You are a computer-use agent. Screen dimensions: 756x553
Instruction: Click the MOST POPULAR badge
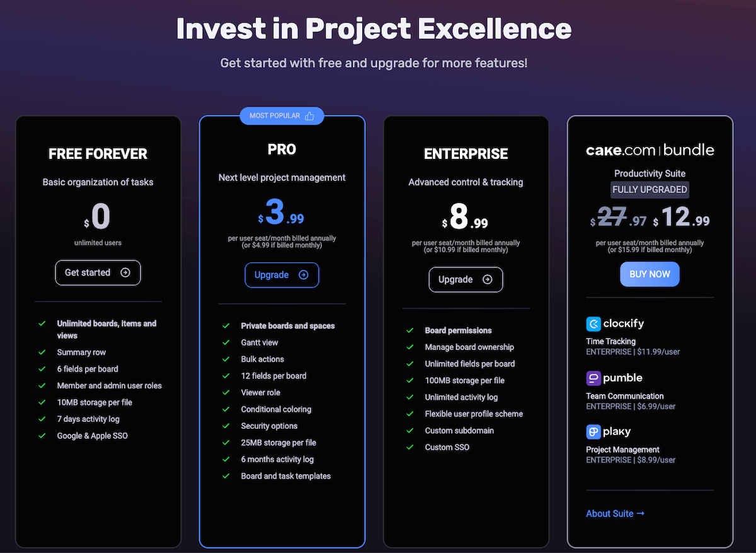click(281, 116)
